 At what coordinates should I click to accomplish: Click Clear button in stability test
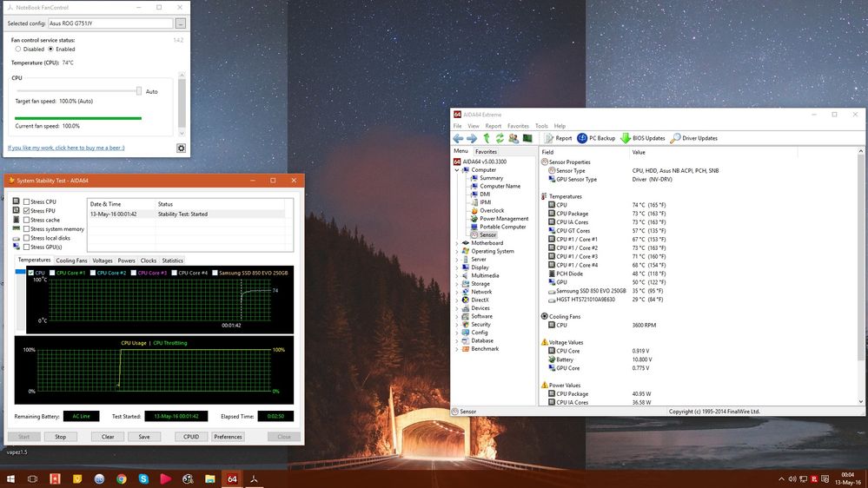coord(108,437)
